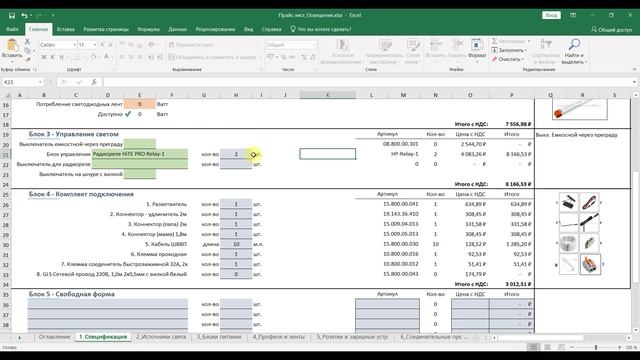Open Format as Table gallery
Viewport: 640px width, 360px height.
point(384,52)
